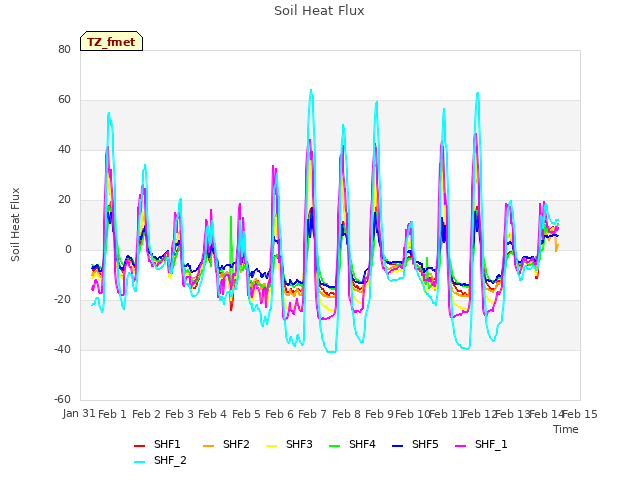Click the Feb 1 x-axis tick label
This screenshot has width=640, height=480.
coord(112,414)
